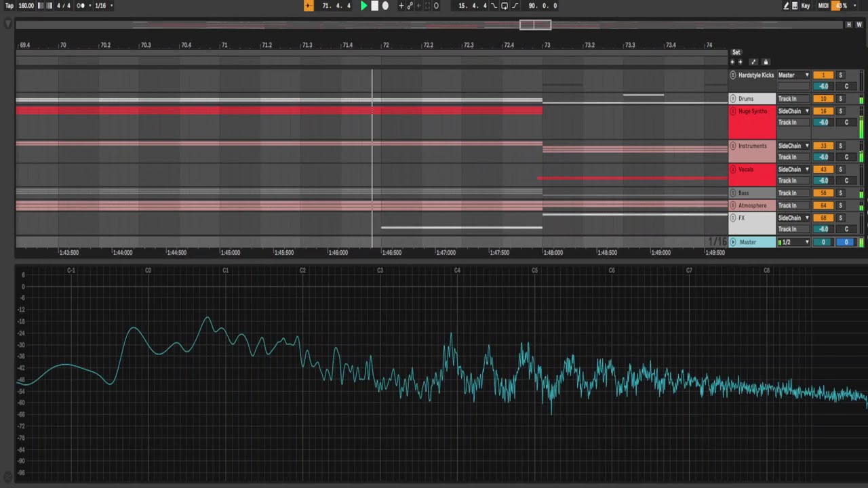Viewport: 868px width, 488px height.
Task: Solo the Huge Synths track
Action: click(x=840, y=111)
